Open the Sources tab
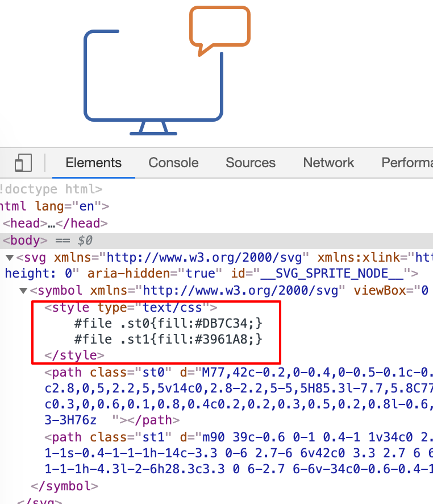 pos(251,163)
